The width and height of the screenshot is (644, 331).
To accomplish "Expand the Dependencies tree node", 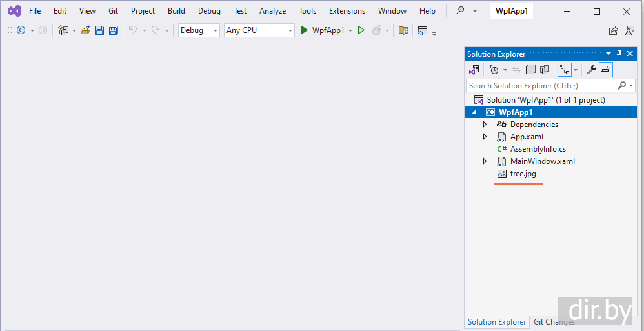I will (x=485, y=125).
